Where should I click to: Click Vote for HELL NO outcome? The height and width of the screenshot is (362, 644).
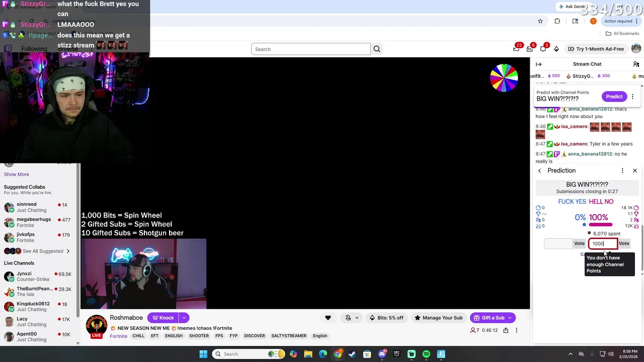[x=624, y=243]
